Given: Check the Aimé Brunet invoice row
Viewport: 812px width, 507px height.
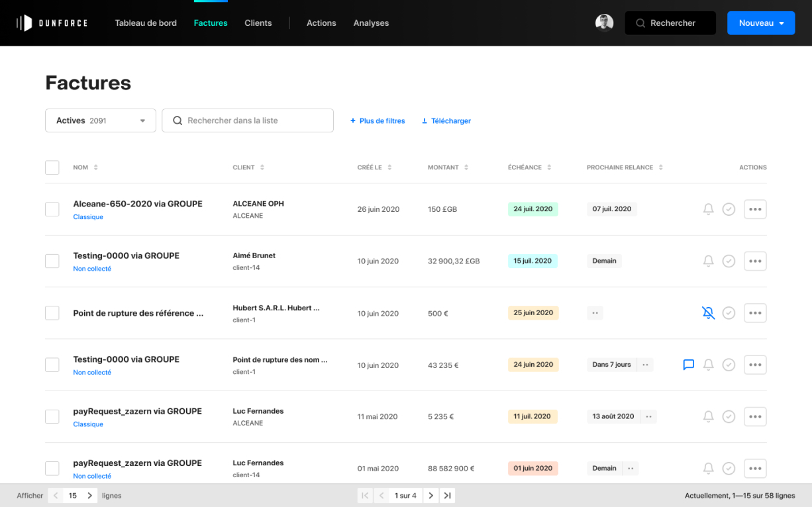Looking at the screenshot, I should coord(52,261).
